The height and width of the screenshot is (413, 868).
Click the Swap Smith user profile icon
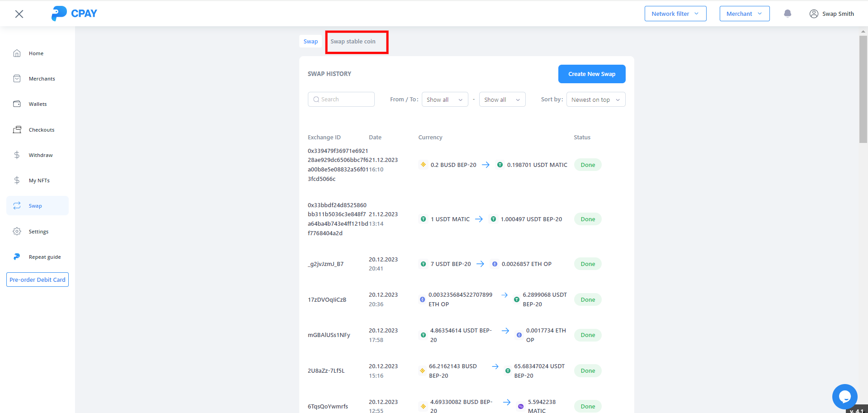[814, 14]
